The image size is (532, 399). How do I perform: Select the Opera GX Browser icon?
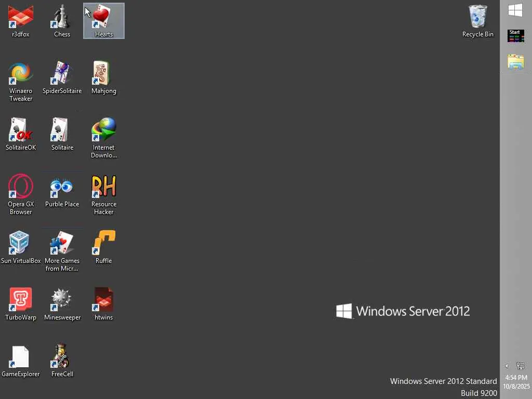coord(21,195)
